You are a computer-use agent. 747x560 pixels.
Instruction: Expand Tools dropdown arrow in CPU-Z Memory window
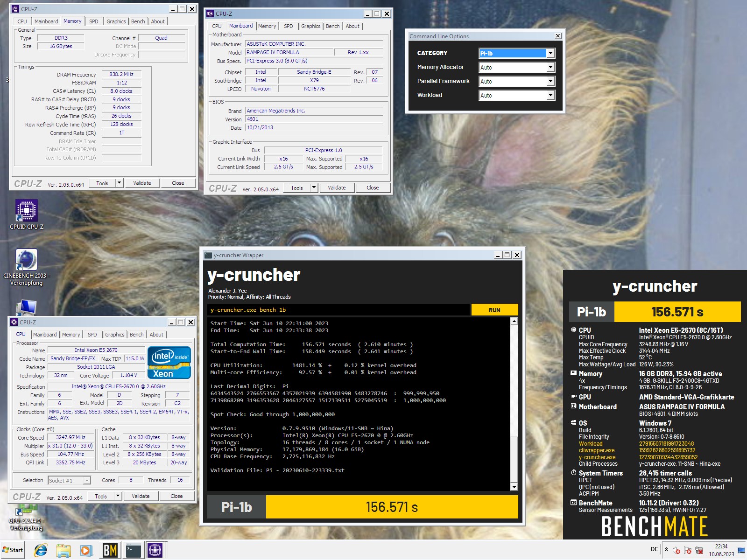[120, 183]
